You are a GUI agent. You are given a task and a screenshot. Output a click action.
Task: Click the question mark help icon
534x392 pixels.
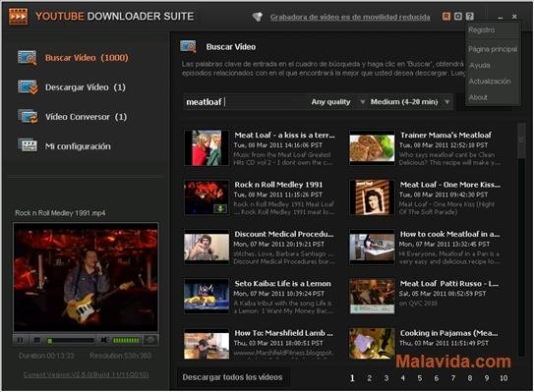[470, 17]
